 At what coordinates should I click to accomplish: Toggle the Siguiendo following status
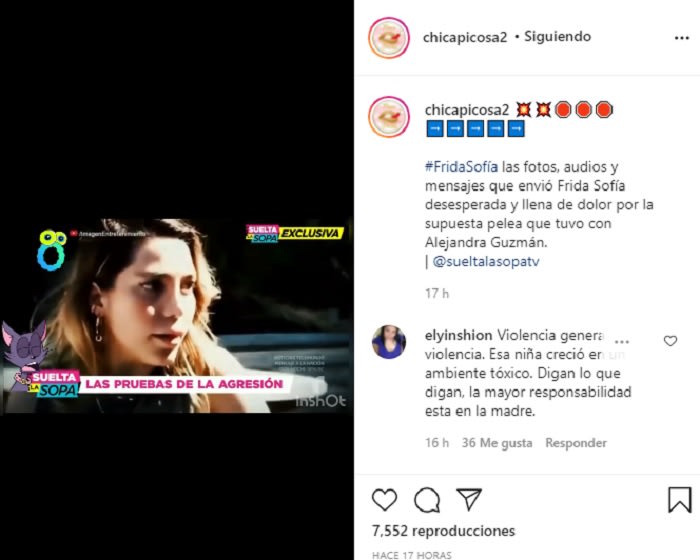(x=558, y=36)
